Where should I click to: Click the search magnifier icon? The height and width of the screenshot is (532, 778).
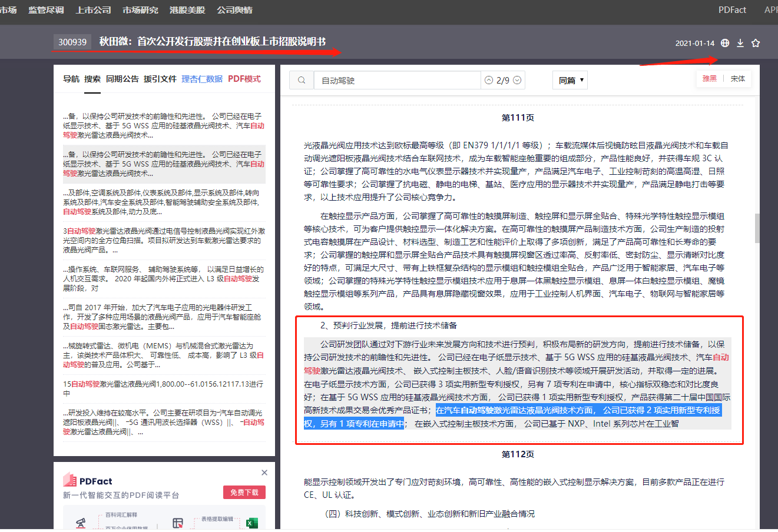point(302,81)
